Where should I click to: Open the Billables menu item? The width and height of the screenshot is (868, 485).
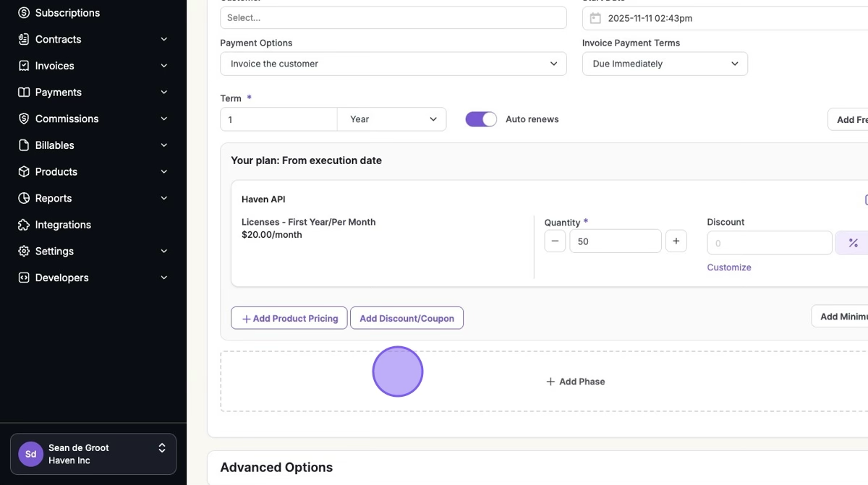click(55, 145)
